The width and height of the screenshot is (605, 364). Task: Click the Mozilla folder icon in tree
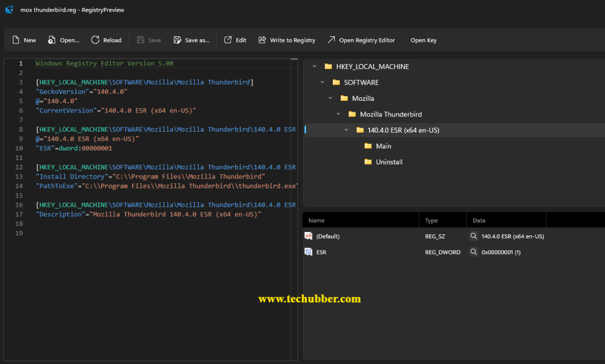click(344, 98)
